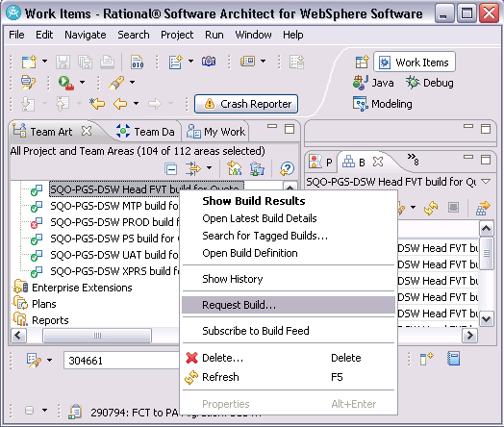Click horizontal scrollbar thumb in Team Artifacts
The height and width of the screenshot is (427, 504).
pyautogui.click(x=97, y=336)
